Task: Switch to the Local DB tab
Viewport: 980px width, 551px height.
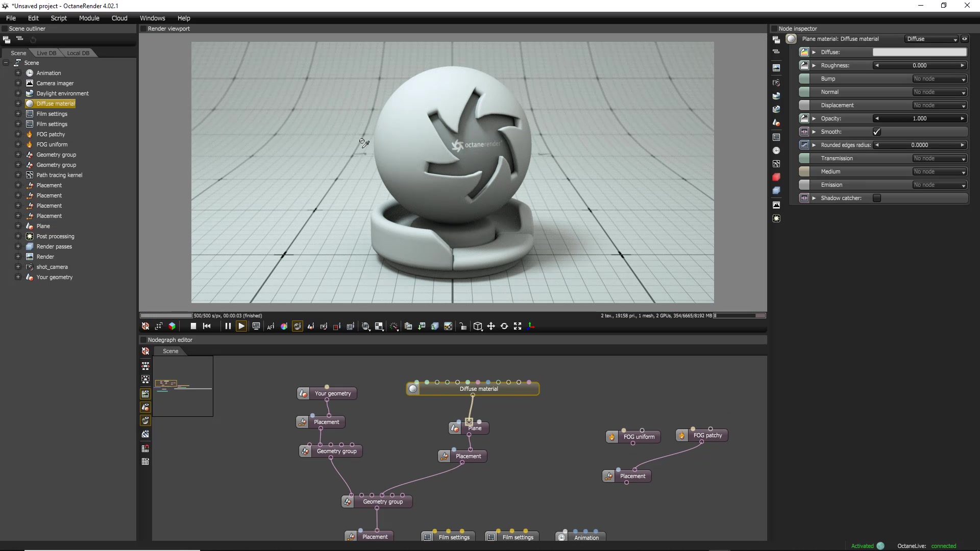Action: tap(78, 53)
